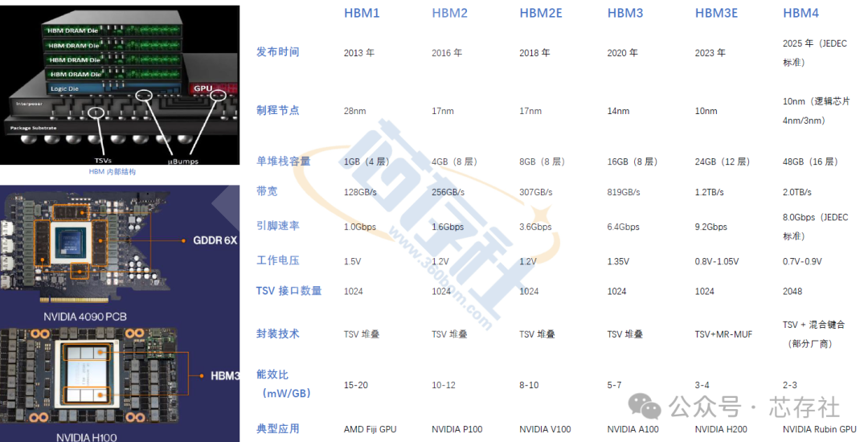Click the 1.0Gbps pin speed cell
868x442 pixels.
(x=360, y=227)
